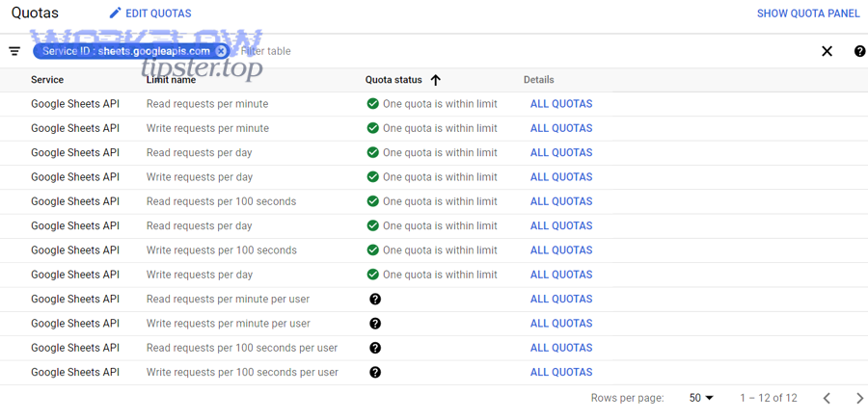
Task: Click the 'Rows per page:' label
Action: [627, 398]
